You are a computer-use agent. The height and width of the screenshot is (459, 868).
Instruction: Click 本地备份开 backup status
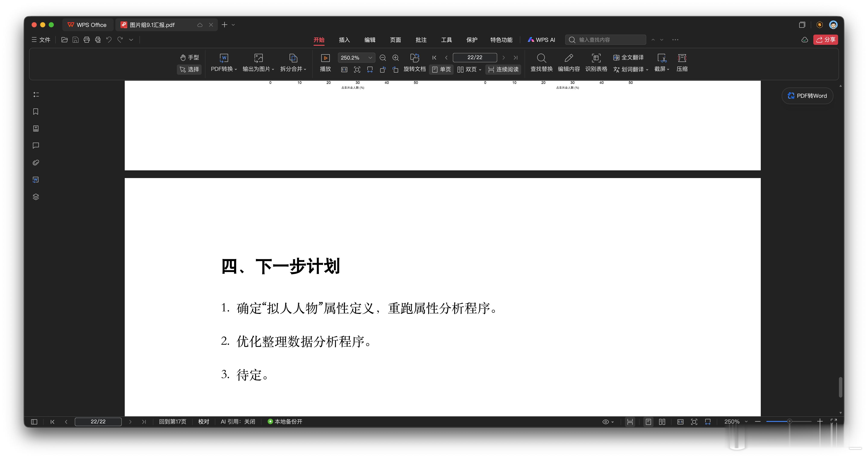click(x=285, y=422)
